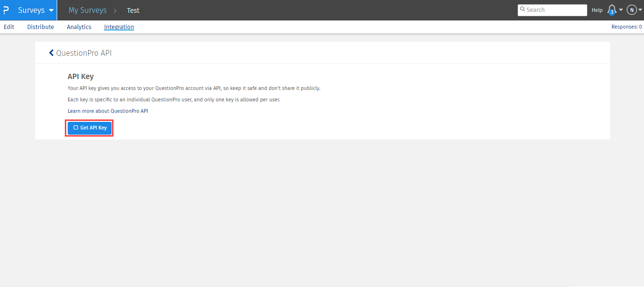
Task: Click the Help link in header
Action: [597, 10]
